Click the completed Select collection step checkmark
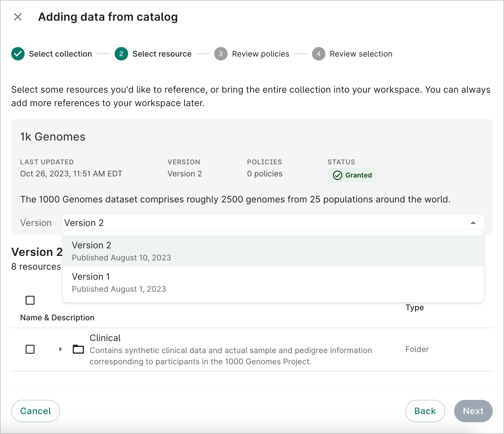This screenshot has height=434, width=504. tap(18, 54)
